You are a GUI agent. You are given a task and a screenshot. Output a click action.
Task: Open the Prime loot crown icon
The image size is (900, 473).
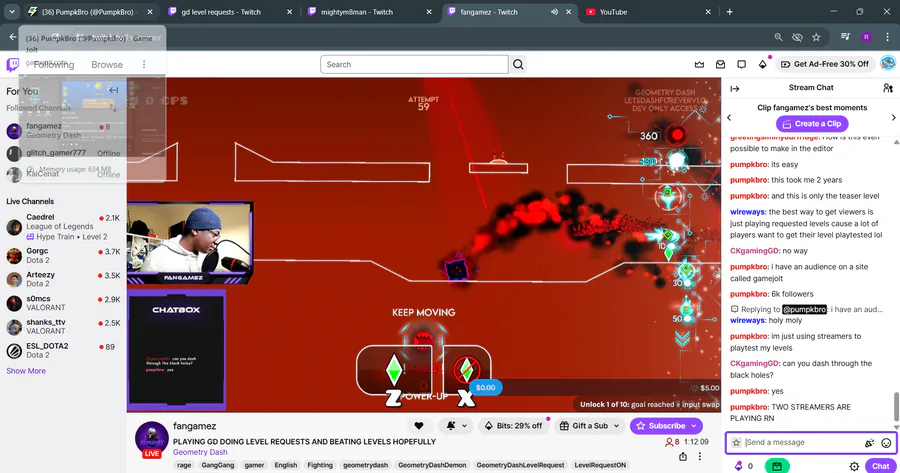click(x=699, y=64)
